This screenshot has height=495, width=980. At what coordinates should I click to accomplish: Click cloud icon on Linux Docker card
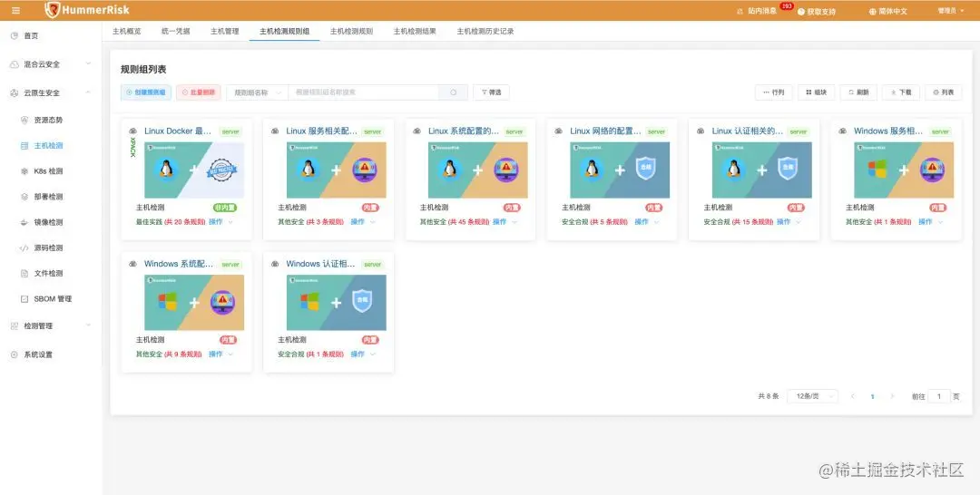click(x=133, y=131)
